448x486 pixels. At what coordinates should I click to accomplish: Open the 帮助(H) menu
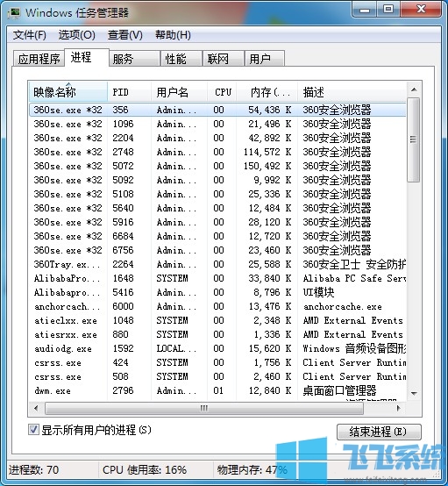(173, 35)
